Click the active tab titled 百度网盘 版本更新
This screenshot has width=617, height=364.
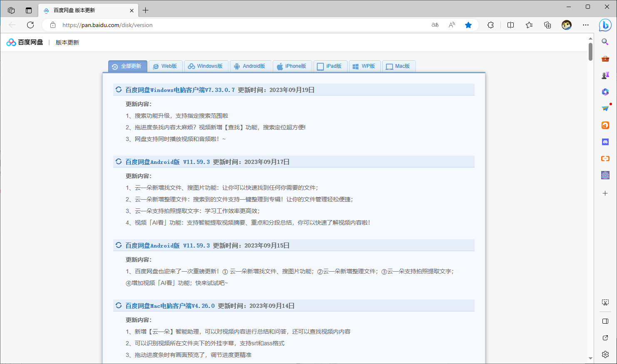[x=87, y=10]
